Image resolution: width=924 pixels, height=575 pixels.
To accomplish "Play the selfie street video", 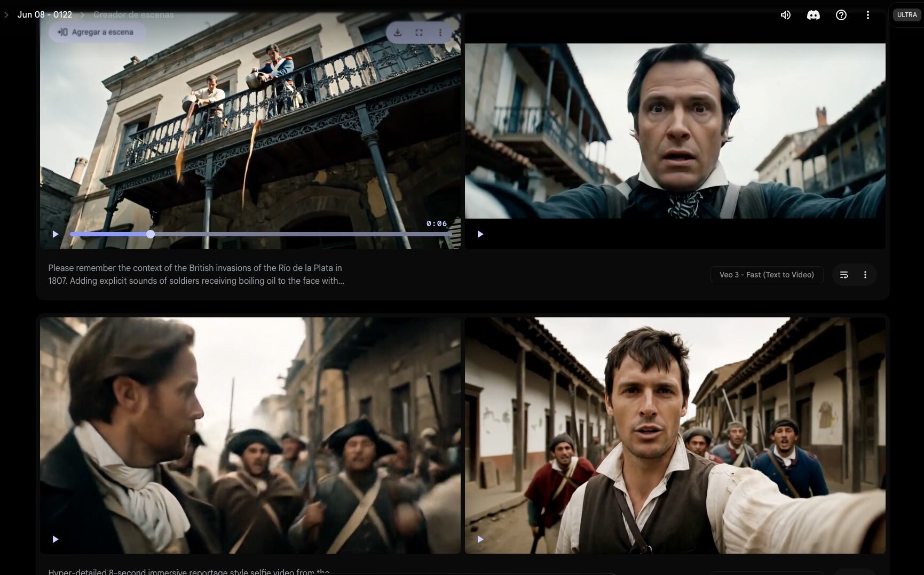I will tap(480, 539).
